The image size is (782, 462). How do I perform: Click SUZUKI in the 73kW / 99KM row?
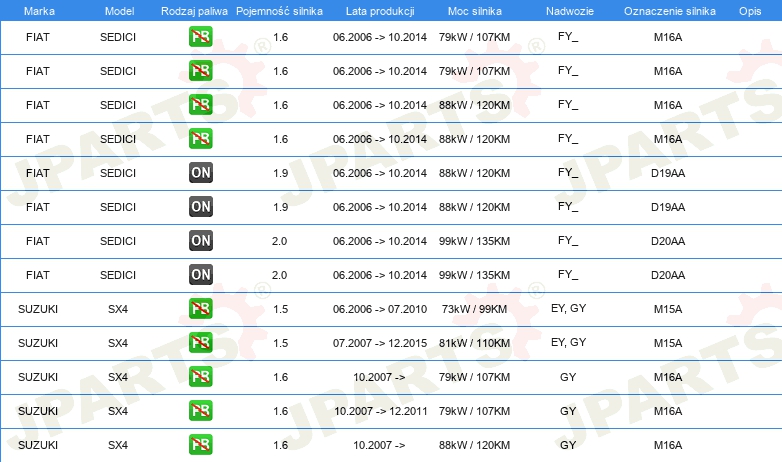(x=38, y=309)
